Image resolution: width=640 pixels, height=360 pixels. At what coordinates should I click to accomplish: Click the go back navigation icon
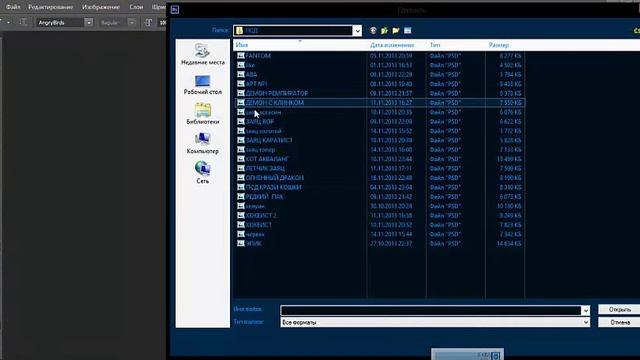point(373,31)
